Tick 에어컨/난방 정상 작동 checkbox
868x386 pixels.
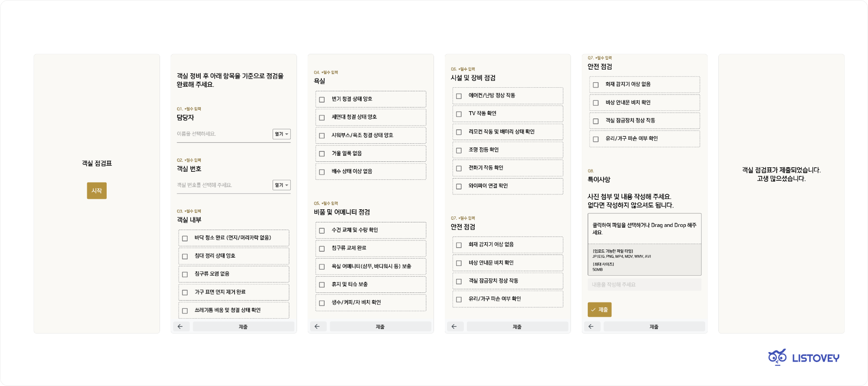459,96
